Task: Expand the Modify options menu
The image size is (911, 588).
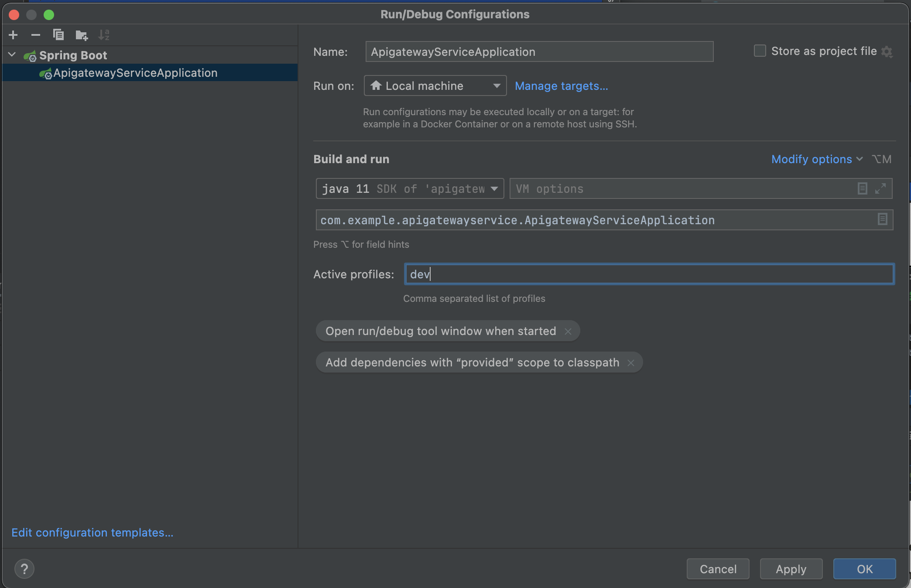Action: coord(817,159)
